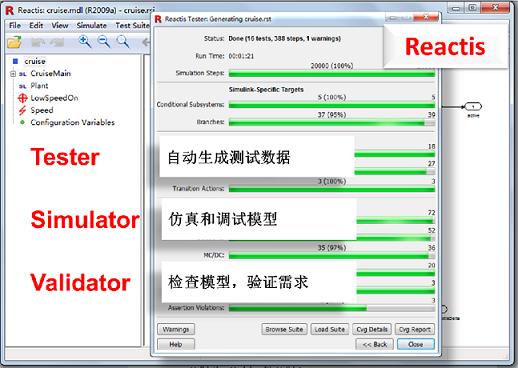Open the File menu

point(15,25)
